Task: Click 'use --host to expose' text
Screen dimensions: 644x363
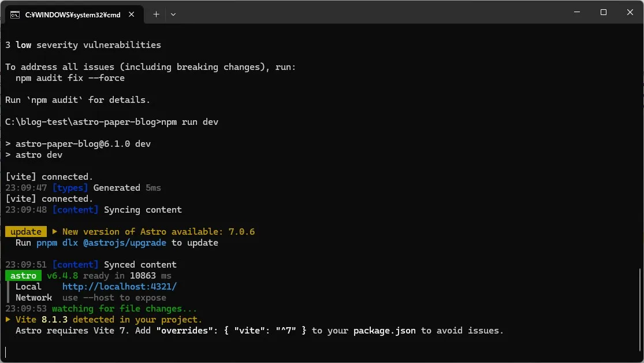Action: (x=114, y=298)
